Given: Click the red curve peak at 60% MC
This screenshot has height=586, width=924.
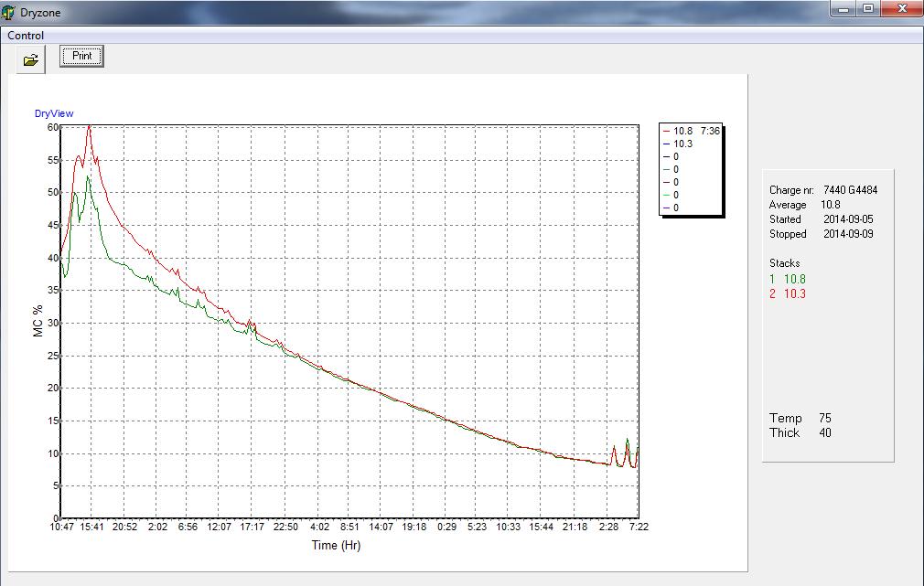Looking at the screenshot, I should [x=89, y=126].
